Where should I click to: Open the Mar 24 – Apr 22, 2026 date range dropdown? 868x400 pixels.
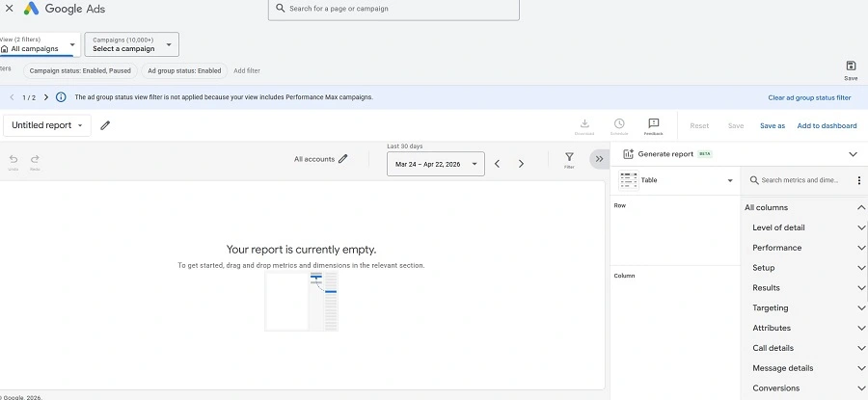(436, 164)
